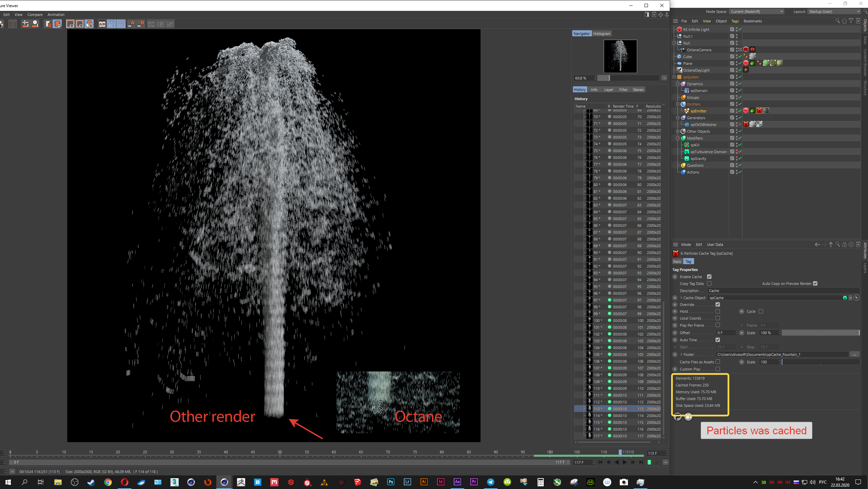Open the Compare menu

point(35,15)
